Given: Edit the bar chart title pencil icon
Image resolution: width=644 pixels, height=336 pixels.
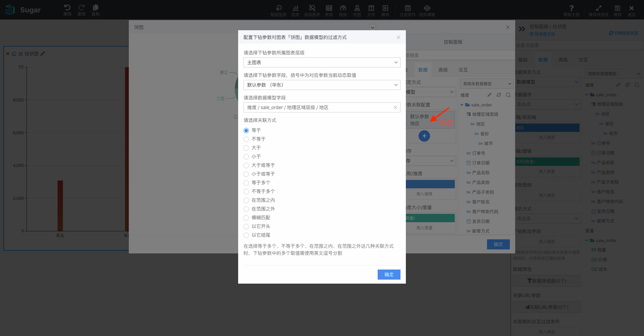Looking at the screenshot, I should [43, 54].
